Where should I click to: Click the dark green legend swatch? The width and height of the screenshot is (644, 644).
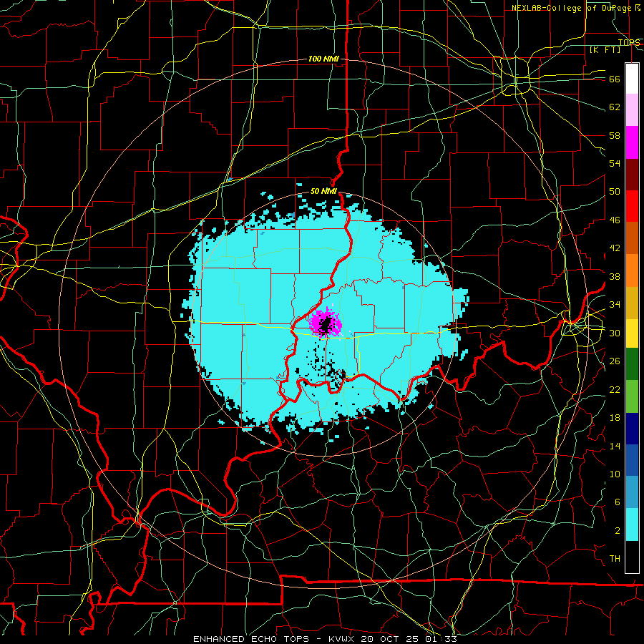pyautogui.click(x=632, y=364)
